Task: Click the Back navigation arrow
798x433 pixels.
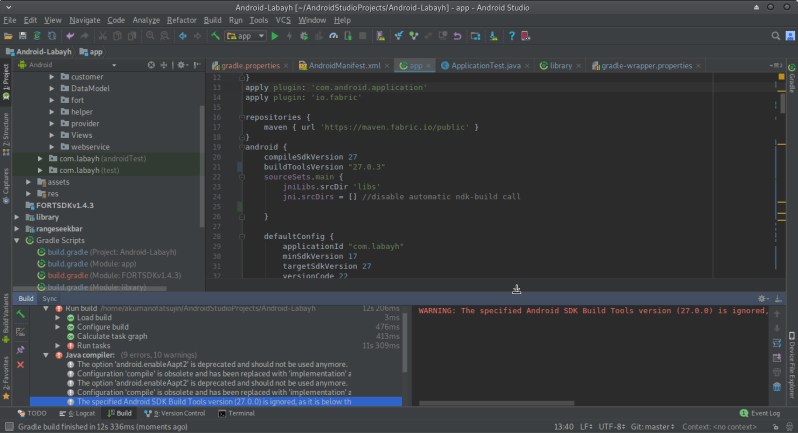Action: coord(182,36)
